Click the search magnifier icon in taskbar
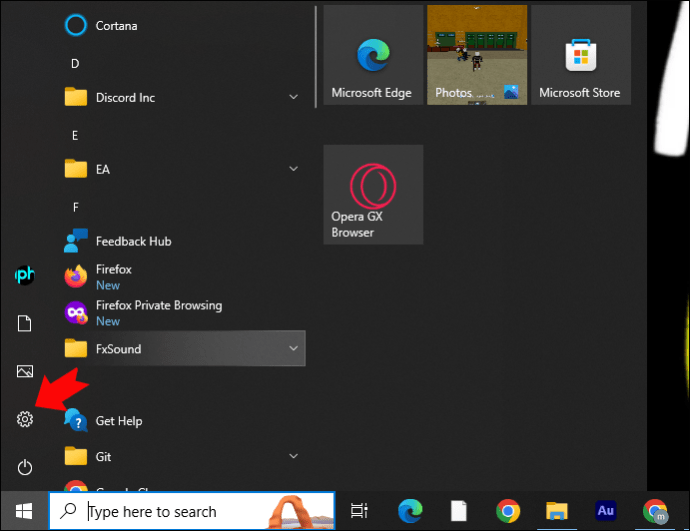The height and width of the screenshot is (531, 690). point(68,511)
